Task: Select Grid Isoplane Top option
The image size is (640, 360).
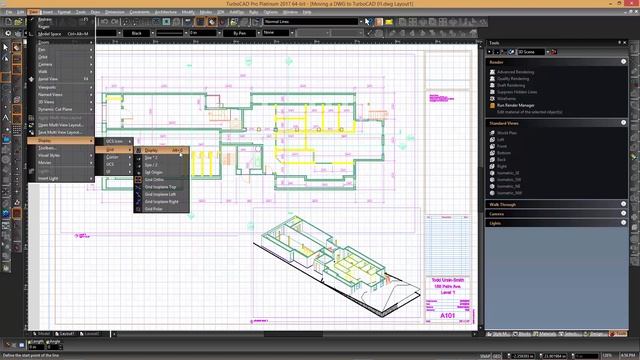Action: (162, 187)
